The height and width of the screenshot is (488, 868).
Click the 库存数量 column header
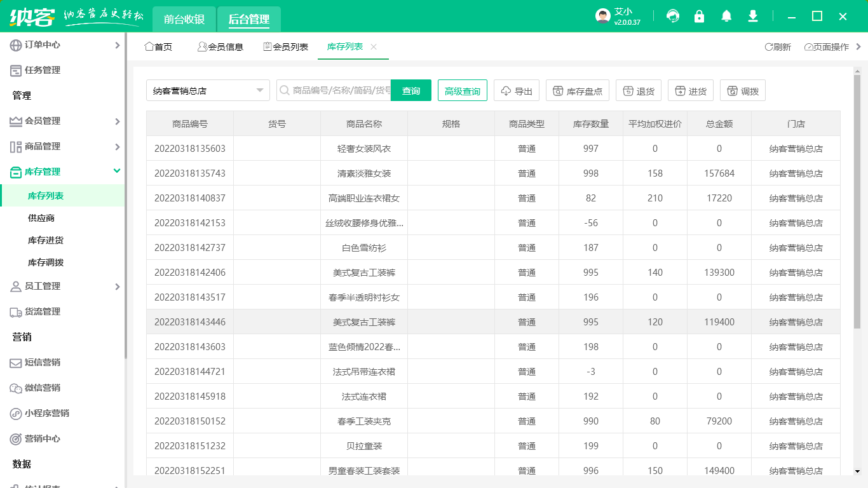pyautogui.click(x=591, y=124)
